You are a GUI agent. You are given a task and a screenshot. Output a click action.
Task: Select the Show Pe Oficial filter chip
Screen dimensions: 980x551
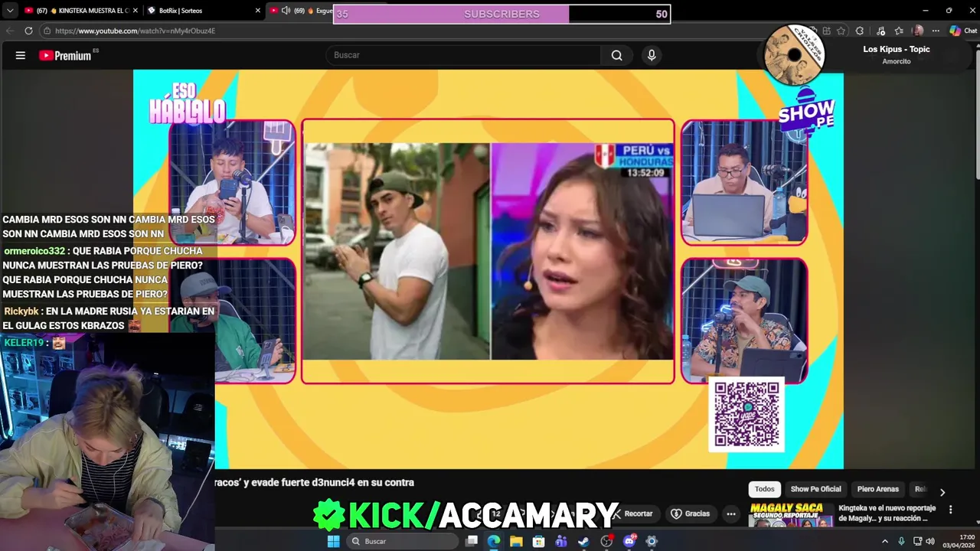pos(815,489)
